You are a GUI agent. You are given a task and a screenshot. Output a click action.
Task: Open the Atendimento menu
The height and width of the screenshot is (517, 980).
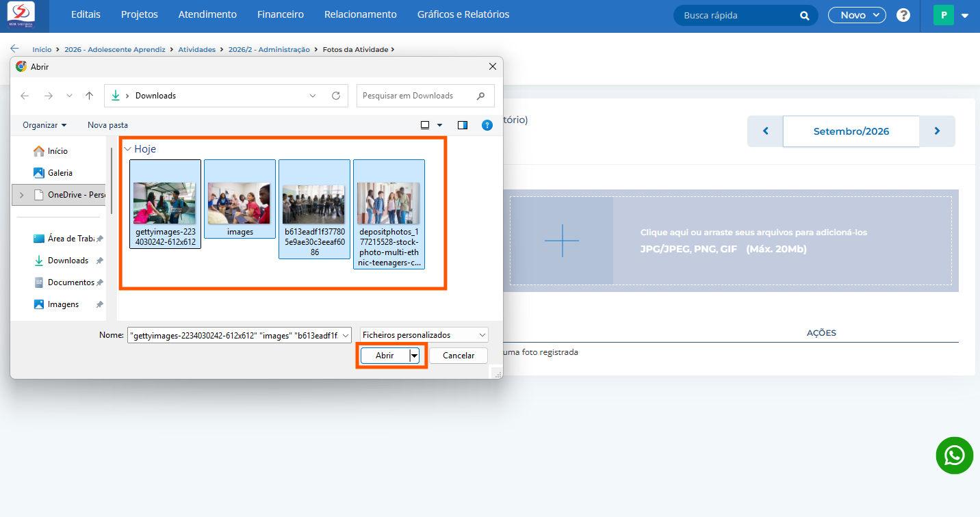tap(207, 14)
